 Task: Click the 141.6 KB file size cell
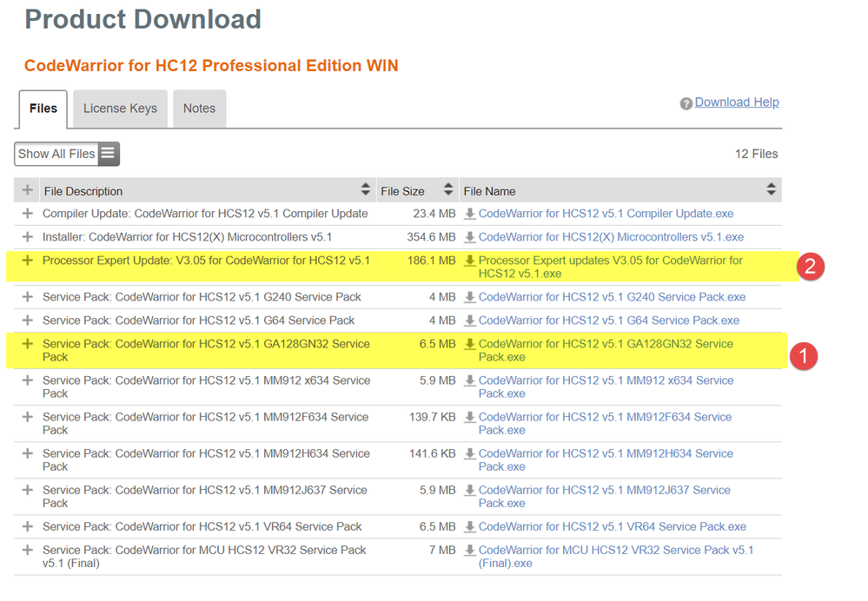point(433,453)
